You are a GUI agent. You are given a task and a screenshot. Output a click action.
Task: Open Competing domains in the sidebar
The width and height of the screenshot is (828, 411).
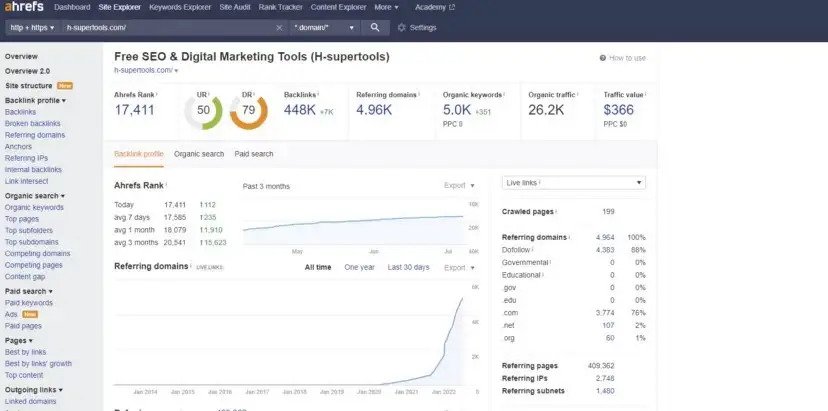(x=37, y=254)
